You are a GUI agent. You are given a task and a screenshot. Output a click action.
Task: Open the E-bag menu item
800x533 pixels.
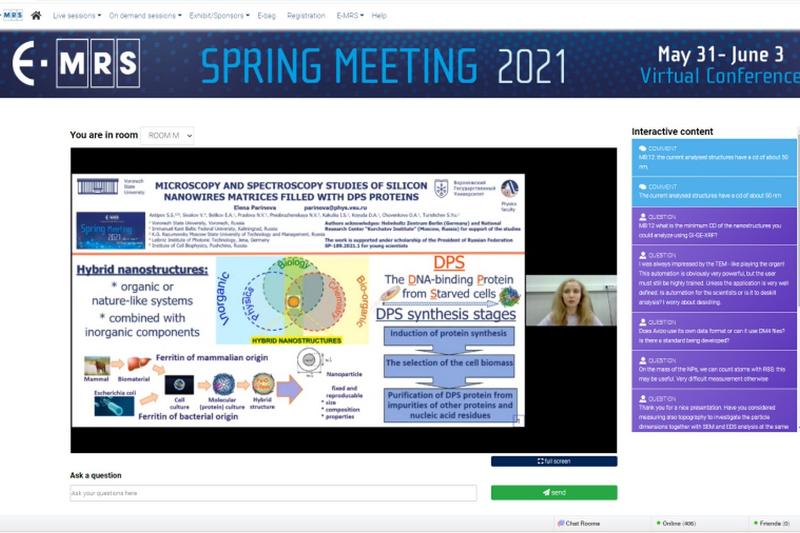[266, 16]
